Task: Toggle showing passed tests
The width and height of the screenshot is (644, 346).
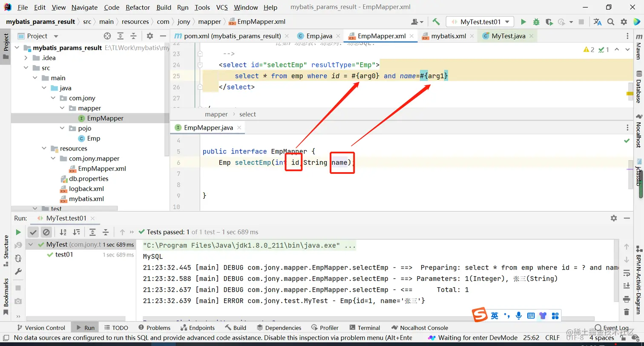Action: point(33,232)
